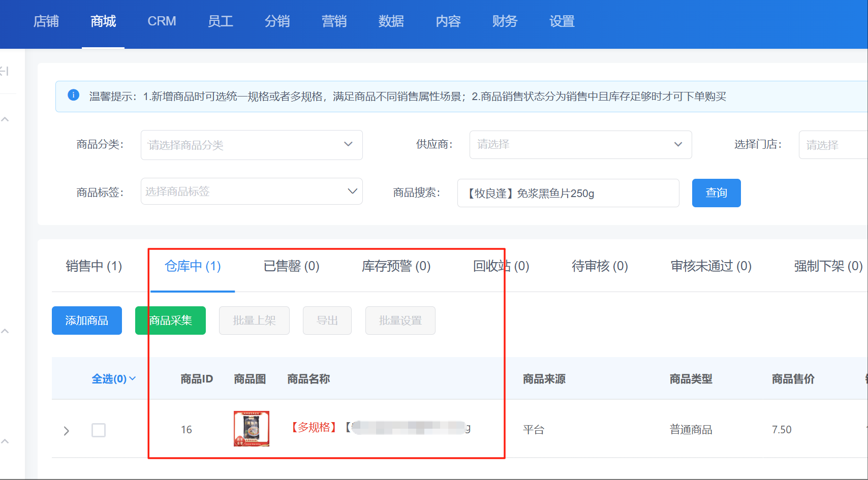868x480 pixels.
Task: Open the 商品标签 dropdown
Action: (x=252, y=191)
